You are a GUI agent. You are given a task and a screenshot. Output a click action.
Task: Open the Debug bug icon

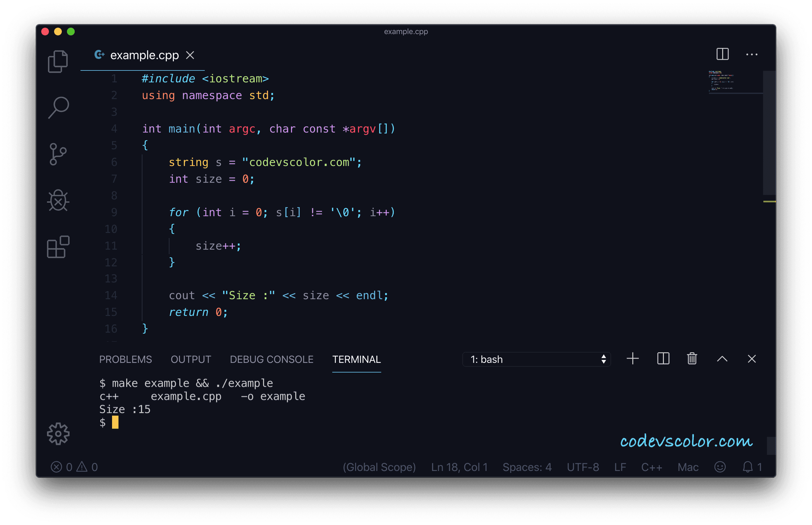click(58, 200)
